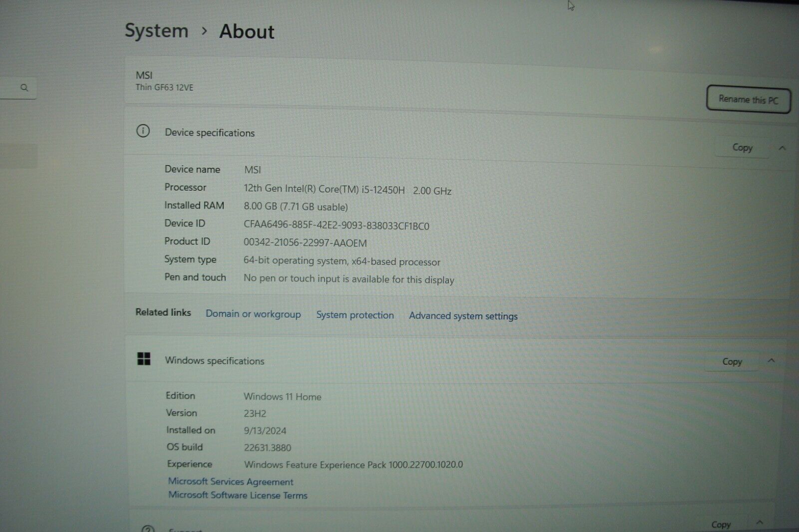Click the processor value '12th Gen Intel(R) Core(TM) i5-12450H'
The height and width of the screenshot is (532, 799).
point(324,189)
